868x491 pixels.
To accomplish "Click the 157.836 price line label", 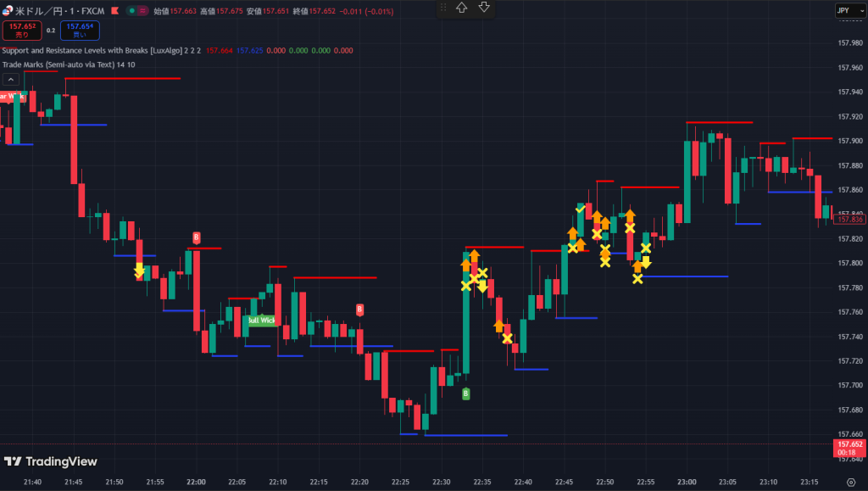I will 849,220.
